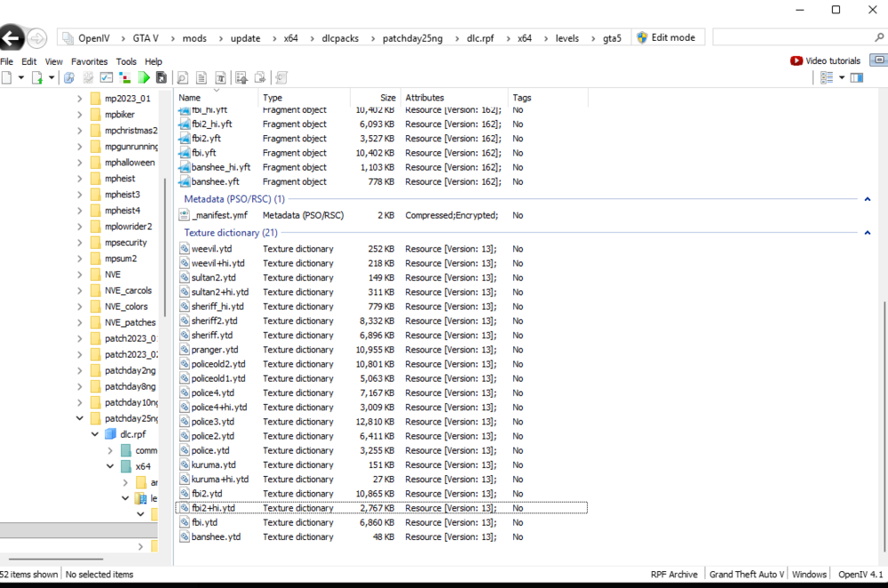Click the document with T letter icon

[x=221, y=77]
